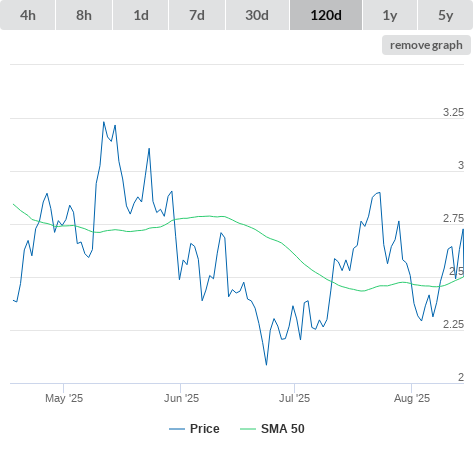474x455 pixels.
Task: Click the blue Price legend line marker
Action: pyautogui.click(x=177, y=429)
